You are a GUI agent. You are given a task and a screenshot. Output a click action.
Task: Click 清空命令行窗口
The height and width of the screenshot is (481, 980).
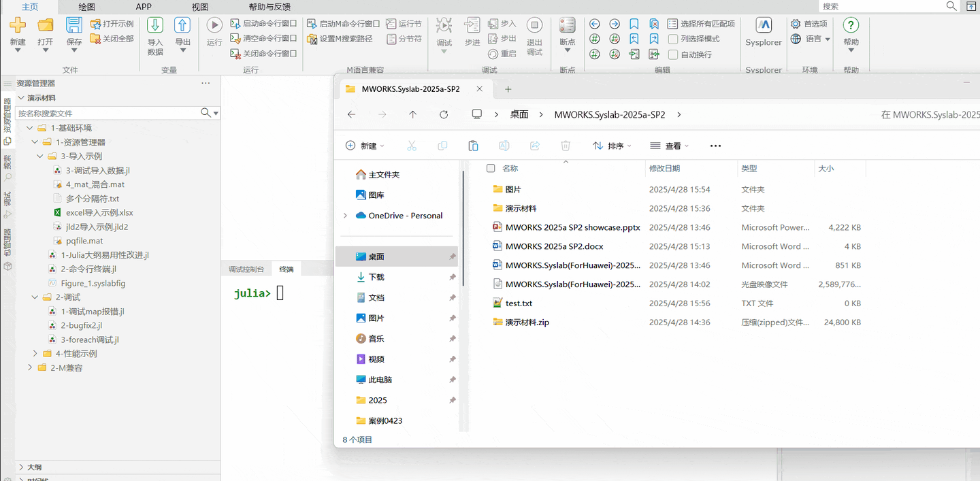click(264, 39)
